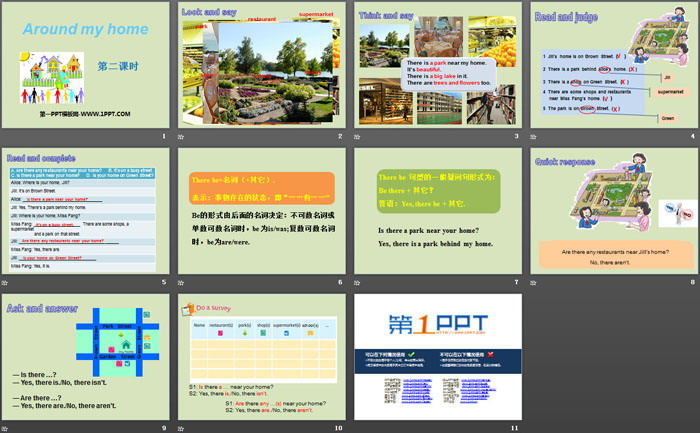Click the animation star under slide 9

coord(5,428)
